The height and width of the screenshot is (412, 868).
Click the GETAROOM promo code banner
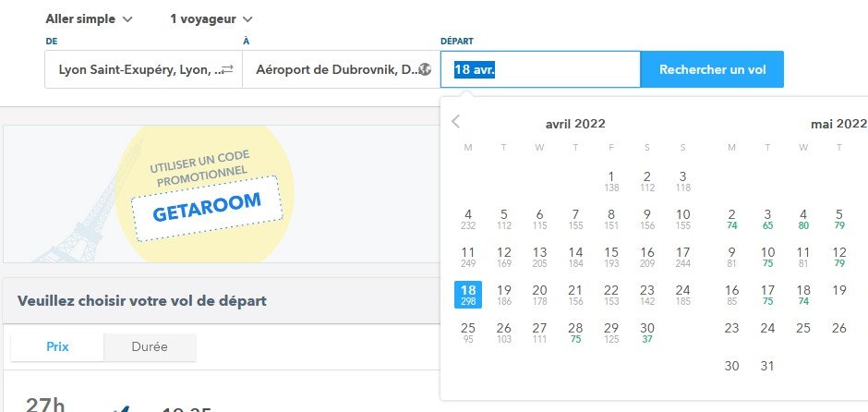[x=206, y=200]
